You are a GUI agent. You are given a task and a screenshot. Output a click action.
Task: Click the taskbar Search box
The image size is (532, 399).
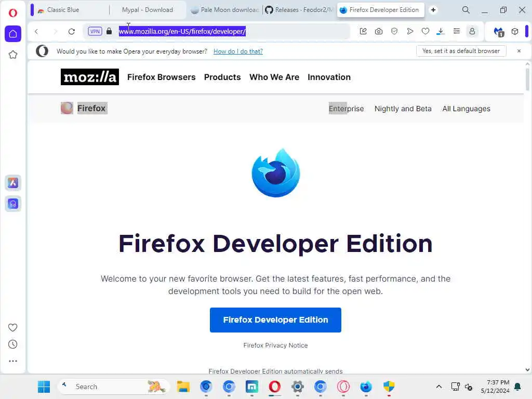click(x=113, y=387)
